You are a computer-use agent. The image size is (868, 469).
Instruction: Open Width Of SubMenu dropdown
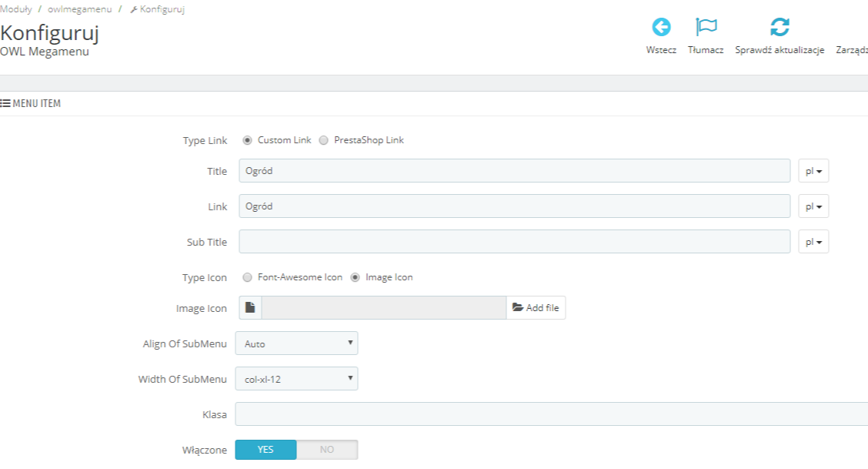[x=297, y=379]
